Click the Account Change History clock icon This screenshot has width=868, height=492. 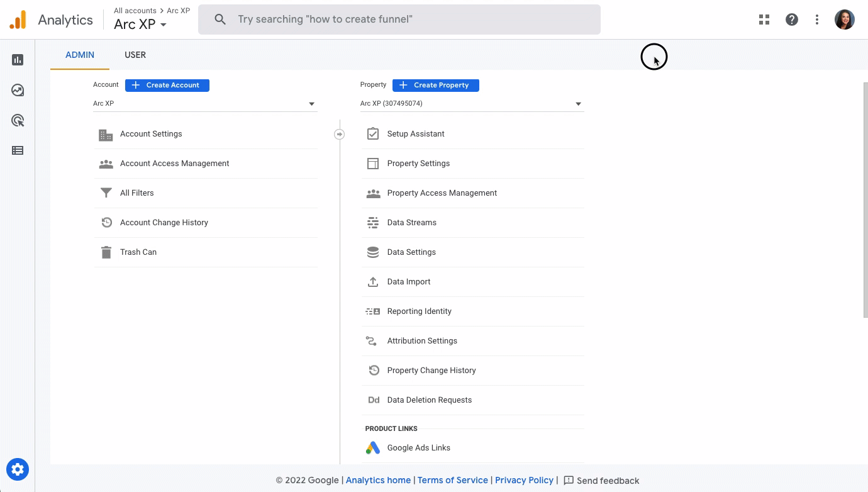tap(106, 223)
